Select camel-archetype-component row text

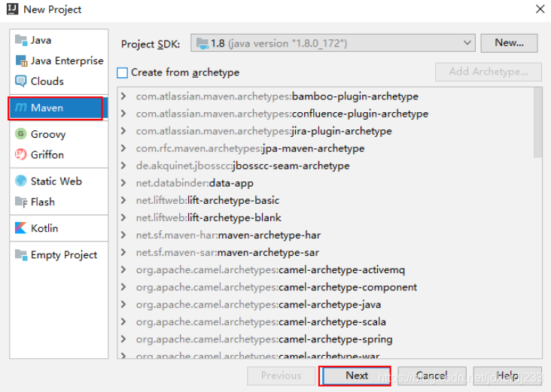point(276,287)
